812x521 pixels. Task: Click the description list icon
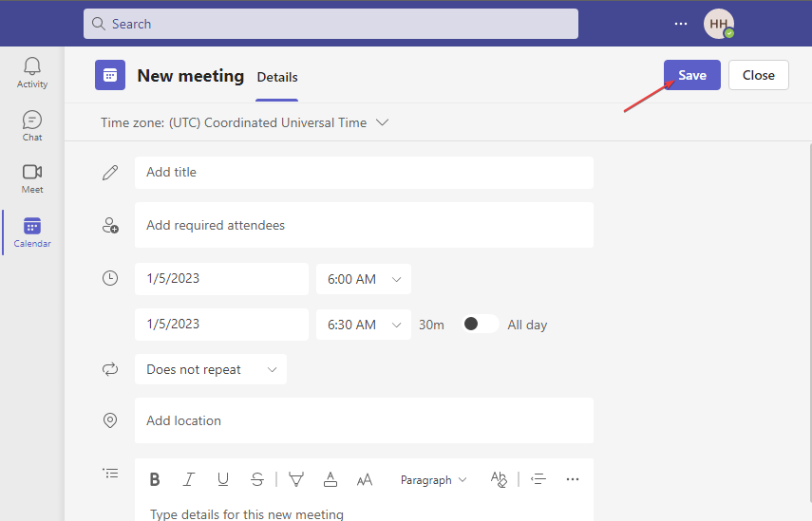tap(110, 474)
